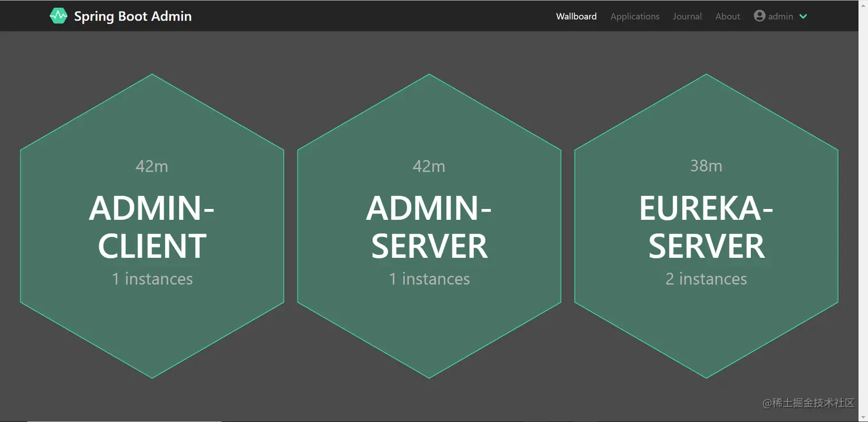Expand the admin user dropdown chevron

[803, 16]
